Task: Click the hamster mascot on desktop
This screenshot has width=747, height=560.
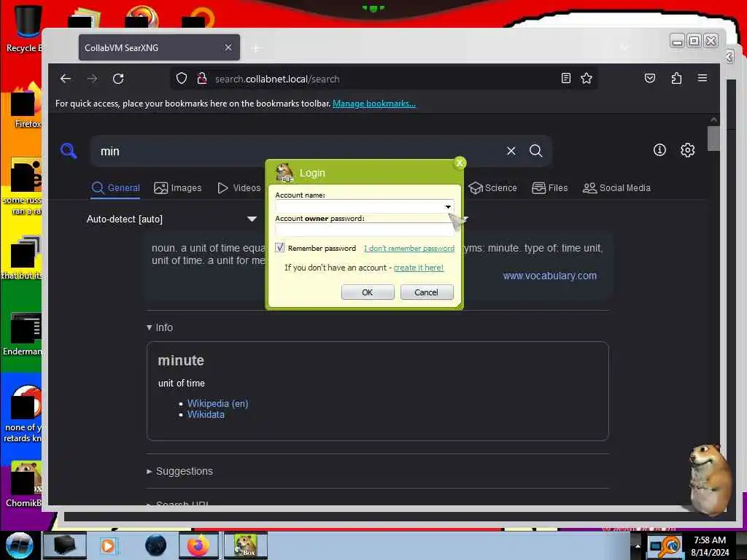Action: [x=708, y=479]
